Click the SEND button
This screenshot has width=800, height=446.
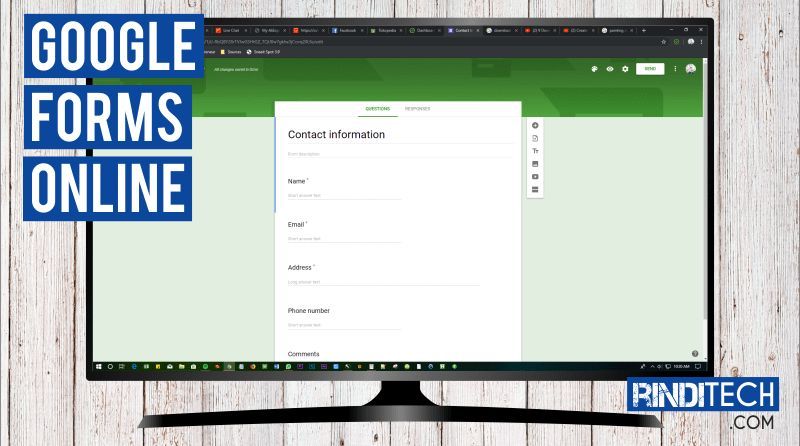[x=650, y=69]
